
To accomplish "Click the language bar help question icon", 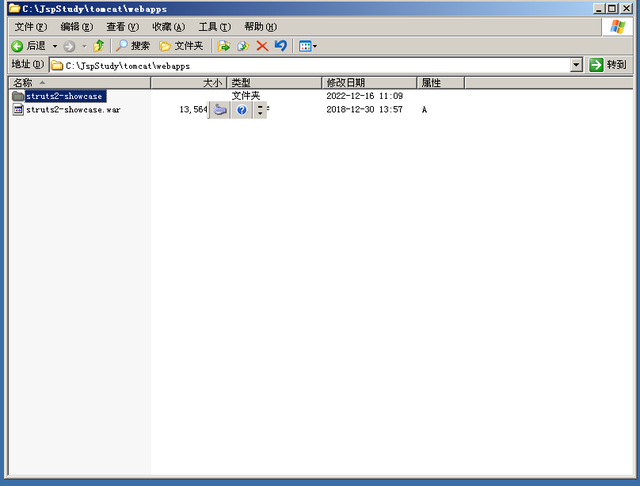I will coord(242,110).
